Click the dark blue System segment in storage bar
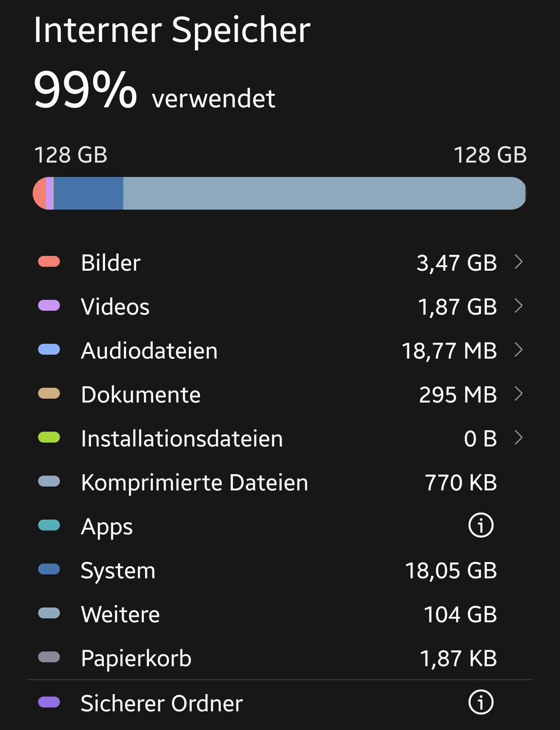 tap(88, 193)
